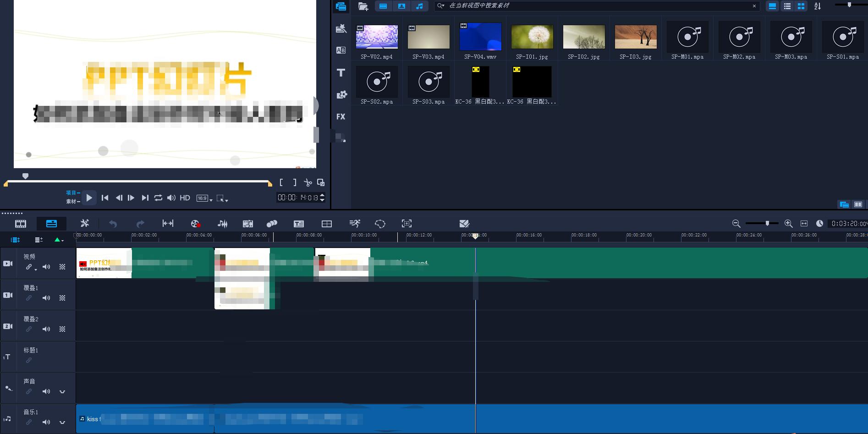Click the timeline zoom slider

pos(767,223)
